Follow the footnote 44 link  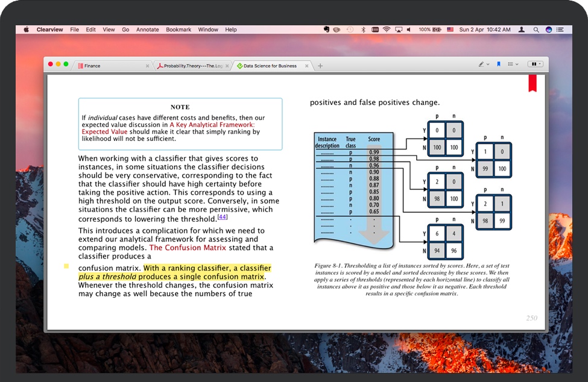[x=223, y=217]
